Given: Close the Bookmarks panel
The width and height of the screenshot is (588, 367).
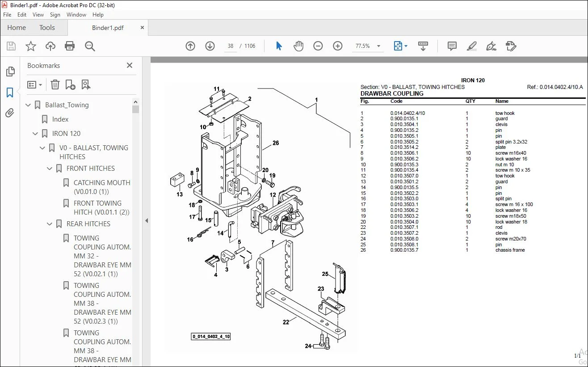Looking at the screenshot, I should (x=130, y=65).
